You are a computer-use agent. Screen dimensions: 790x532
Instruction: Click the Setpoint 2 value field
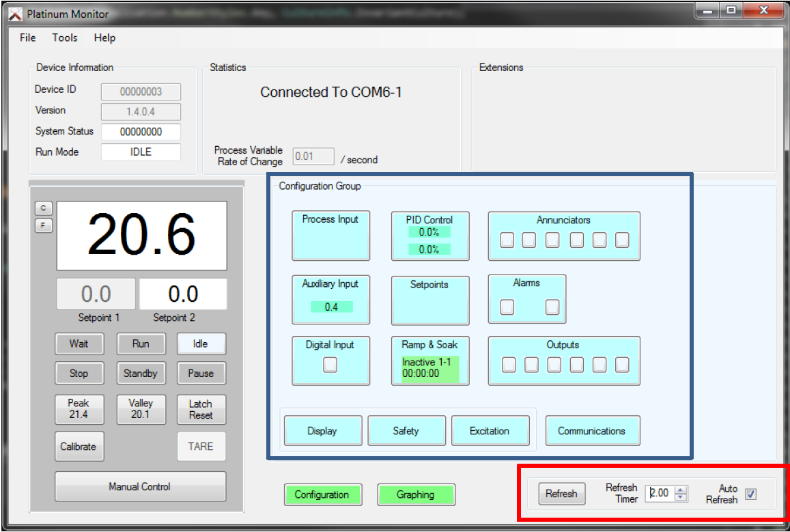[183, 294]
